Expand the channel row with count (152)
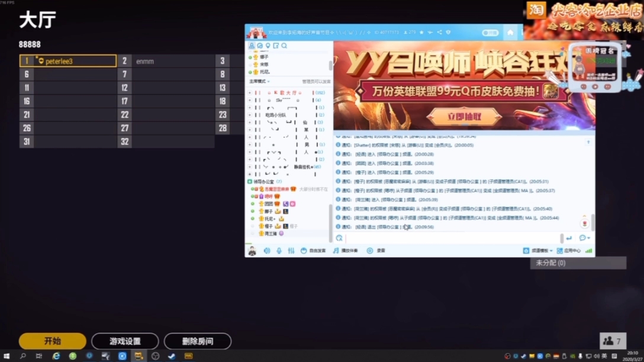The image size is (644, 362). (250, 93)
